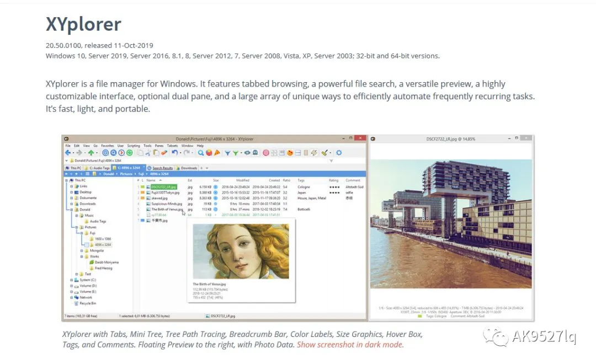Click the grey Forward arrow in toolbar

pos(79,152)
